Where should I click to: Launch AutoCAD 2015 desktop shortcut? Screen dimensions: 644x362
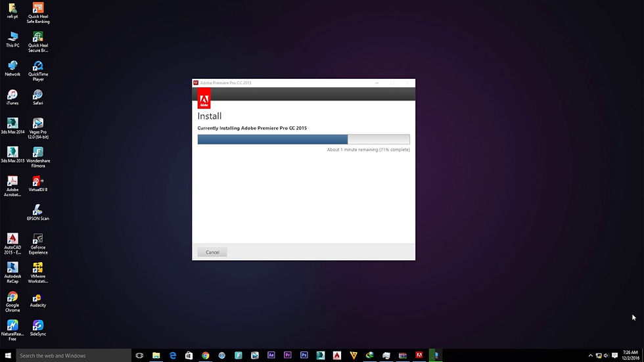coord(12,243)
